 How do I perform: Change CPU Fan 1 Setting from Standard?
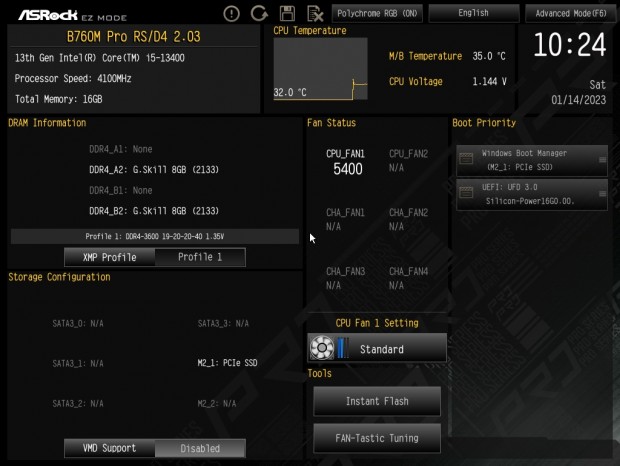(377, 348)
